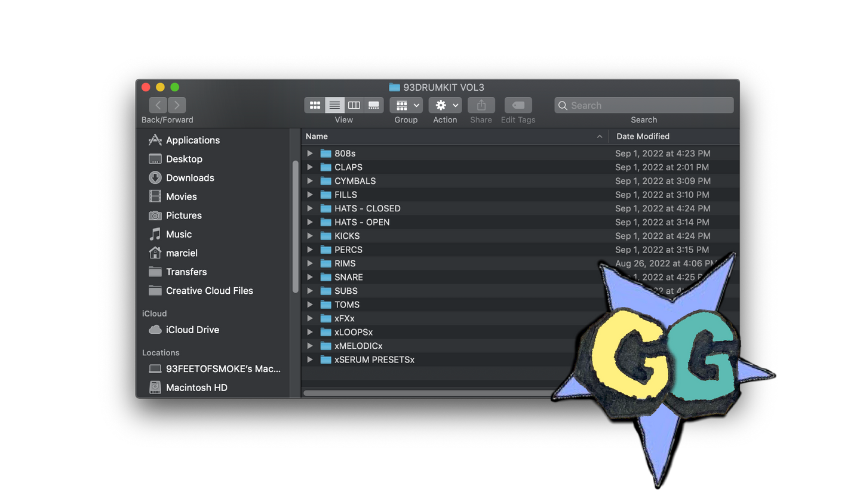Click the Forward navigation arrow
863x504 pixels.
point(177,105)
